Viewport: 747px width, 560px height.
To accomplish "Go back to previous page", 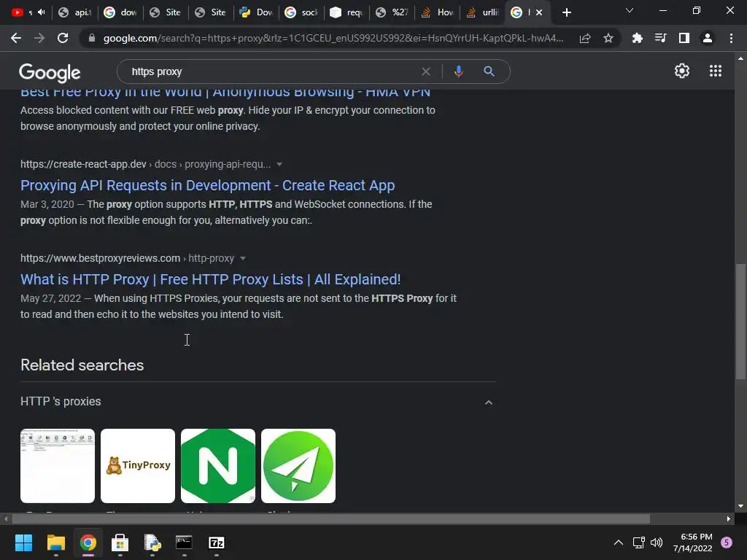I will point(16,38).
